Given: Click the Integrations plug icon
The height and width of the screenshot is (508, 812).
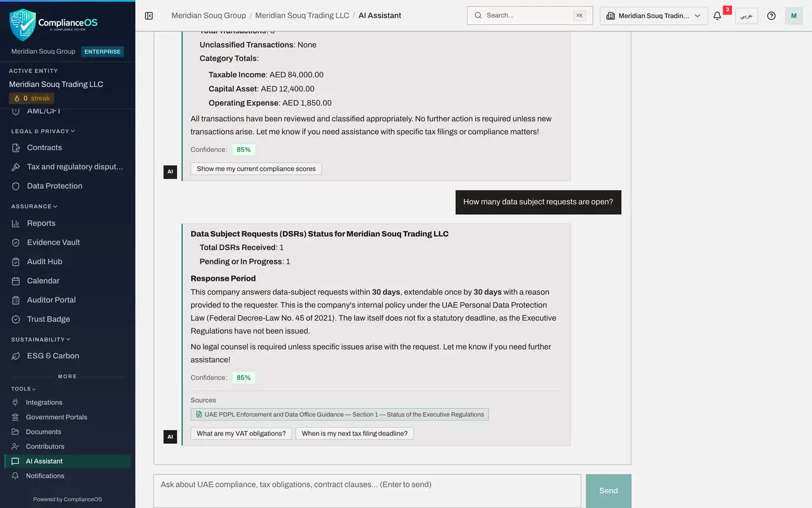Looking at the screenshot, I should click(x=15, y=403).
